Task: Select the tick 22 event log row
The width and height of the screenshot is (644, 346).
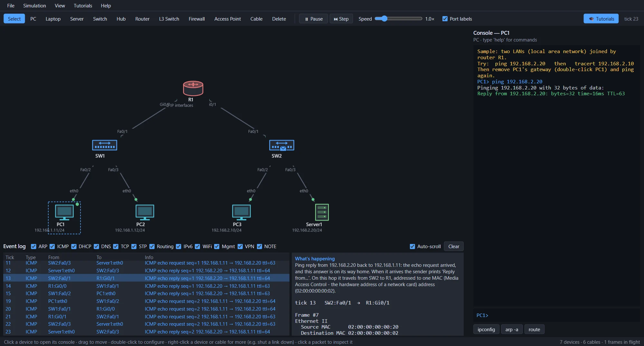Action: pos(146,324)
